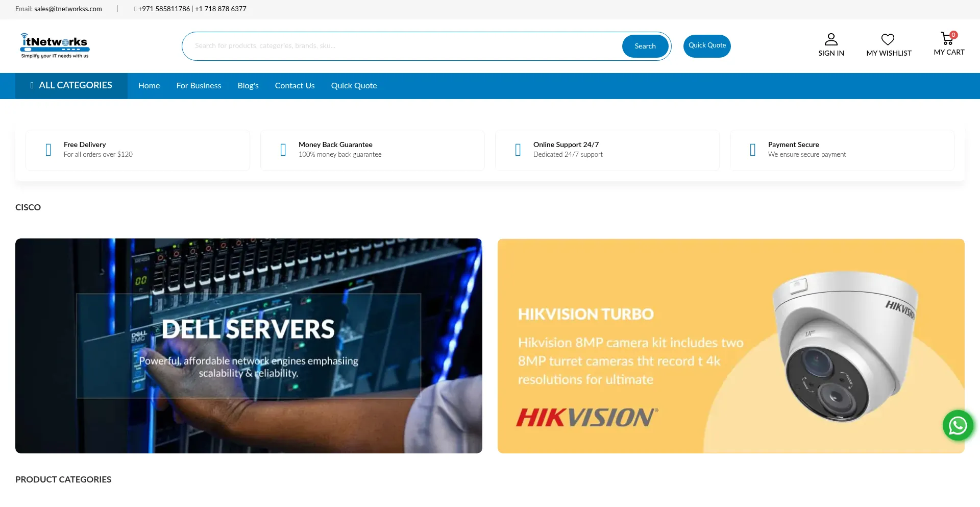Click the phone icon beside +971 number

pos(135,9)
